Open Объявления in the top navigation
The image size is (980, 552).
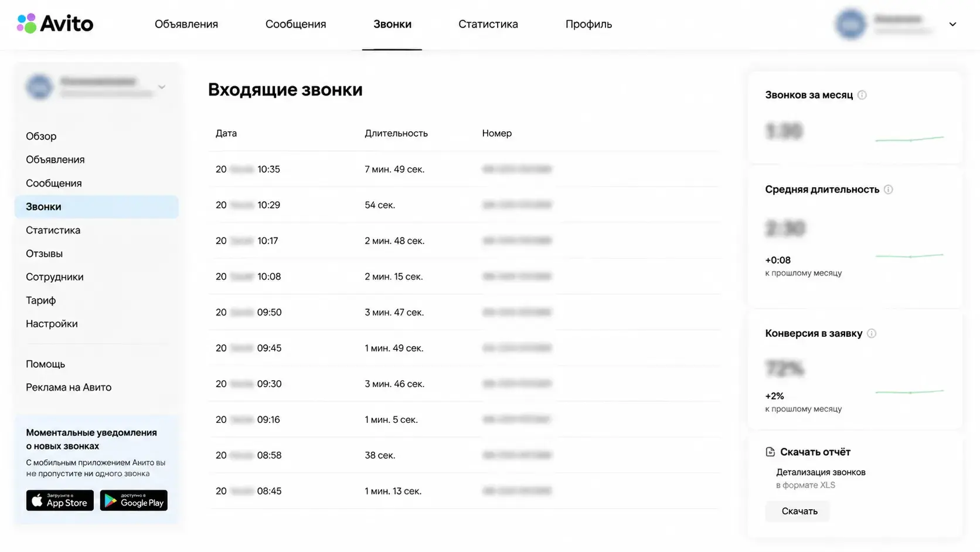[186, 24]
